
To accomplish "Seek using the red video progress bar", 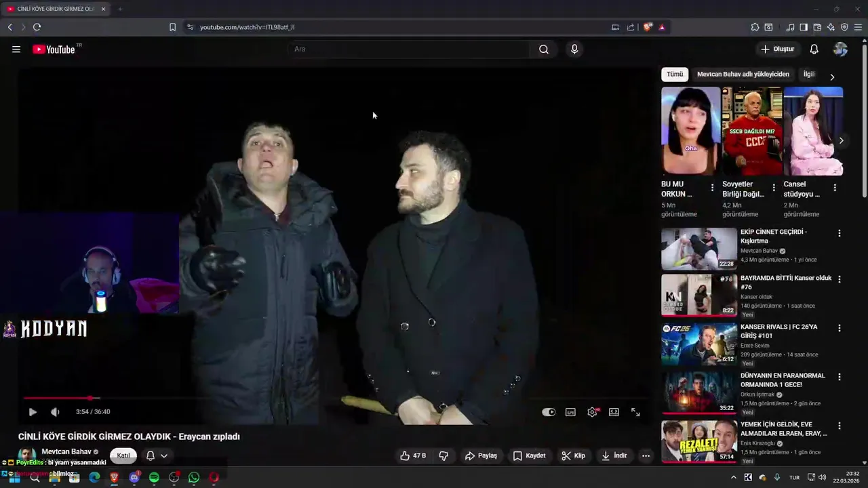I will [x=336, y=399].
